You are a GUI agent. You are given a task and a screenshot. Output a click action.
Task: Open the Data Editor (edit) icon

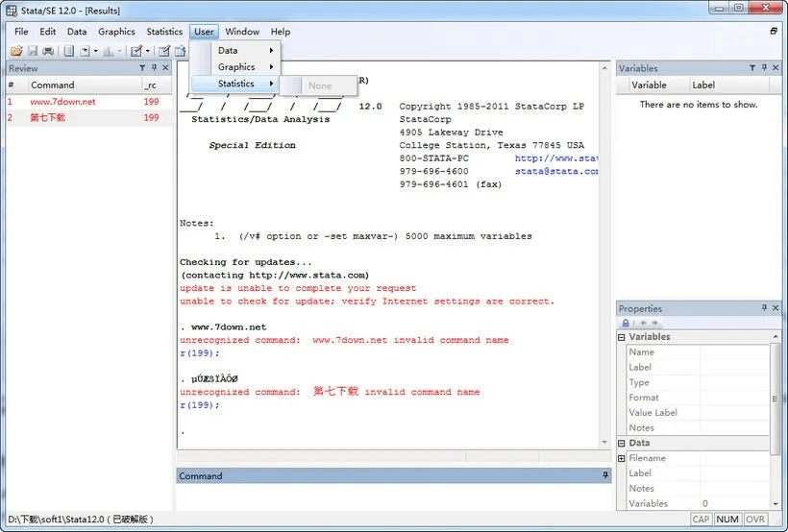coord(163,51)
